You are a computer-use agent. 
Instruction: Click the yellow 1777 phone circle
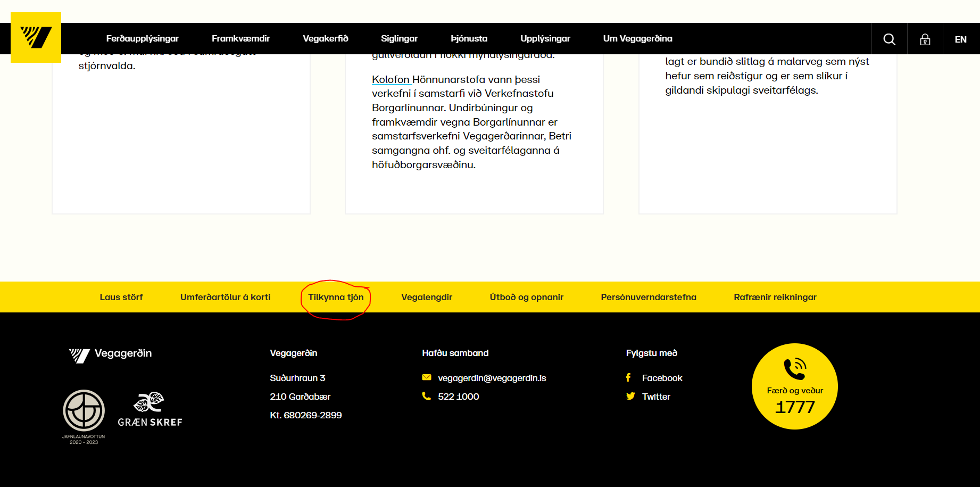click(x=794, y=386)
